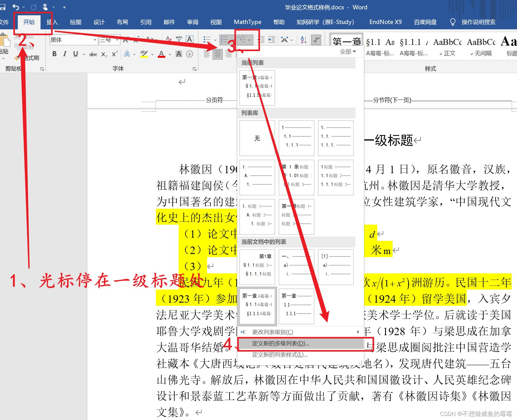This screenshot has height=420, width=517.
Task: Choose 一、a) i. list thumbnail
Action: tap(297, 267)
